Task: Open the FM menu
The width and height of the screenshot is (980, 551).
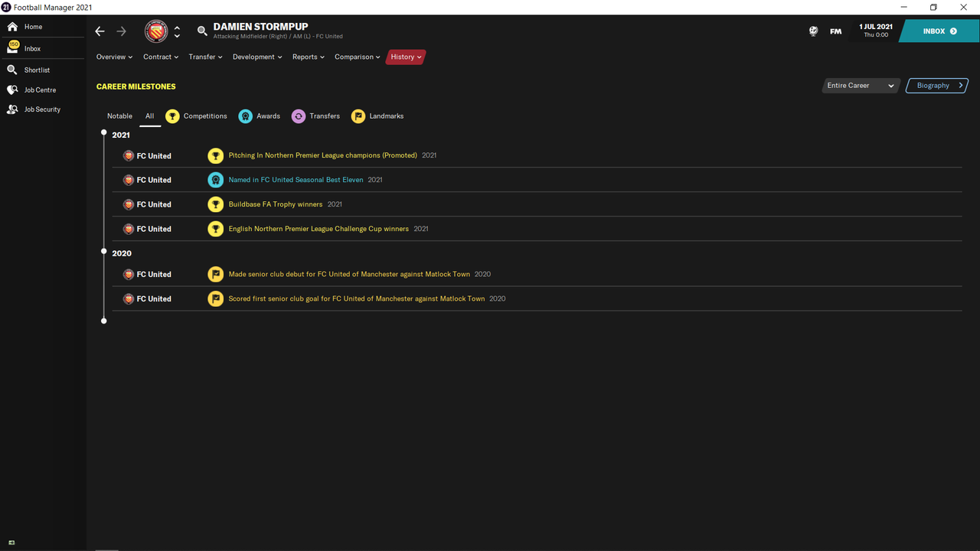Action: coord(835,31)
